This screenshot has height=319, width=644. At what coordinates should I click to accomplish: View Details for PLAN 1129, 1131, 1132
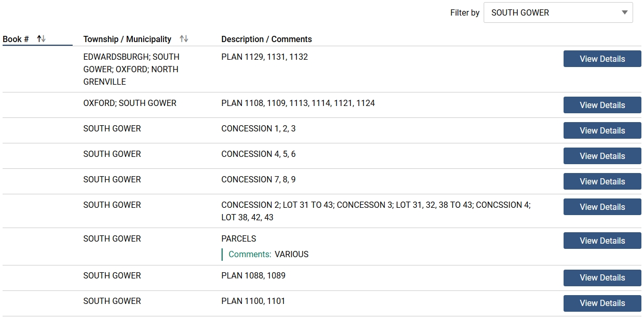(602, 59)
